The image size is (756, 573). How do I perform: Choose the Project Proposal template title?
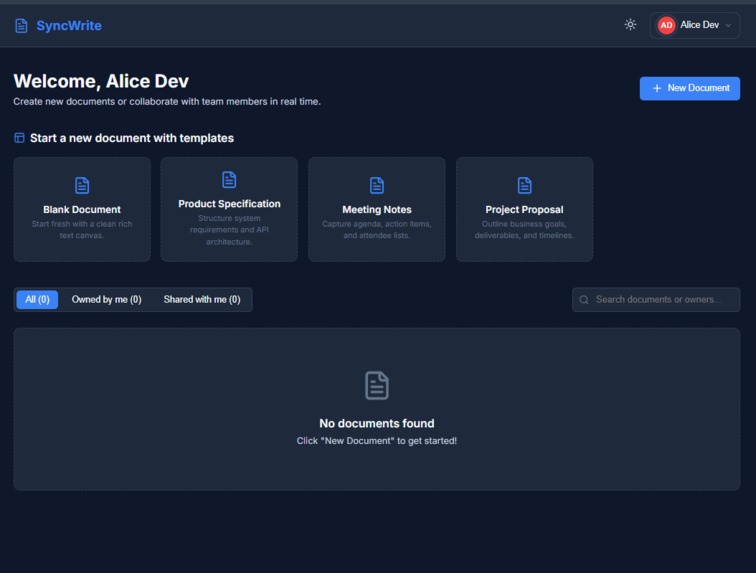pos(525,210)
